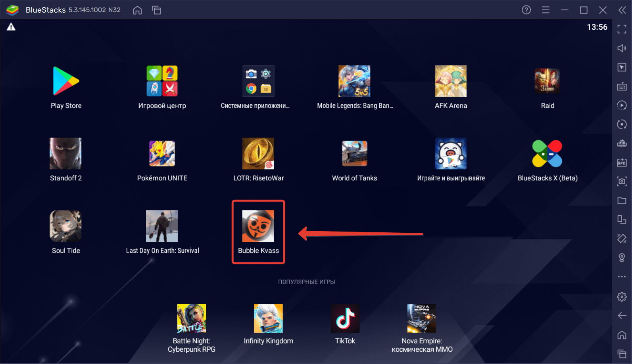Open the Системные приложения folder
The image size is (632, 364).
click(x=258, y=81)
